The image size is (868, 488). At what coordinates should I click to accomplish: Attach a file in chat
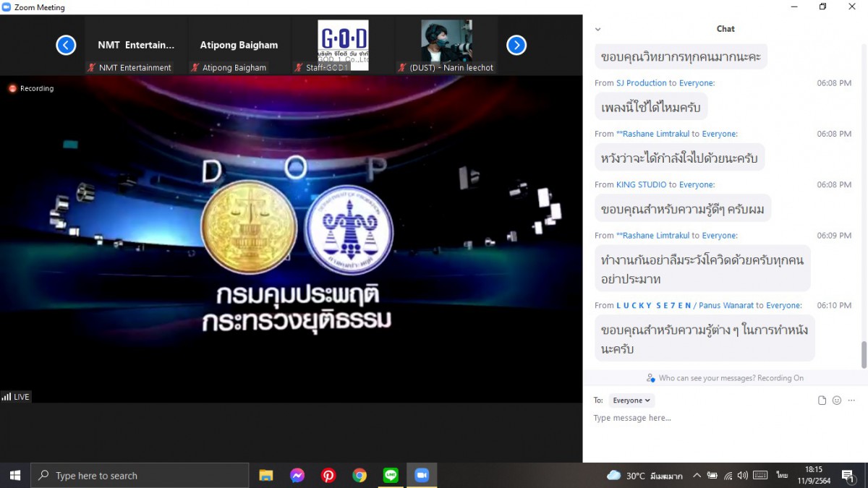click(822, 401)
